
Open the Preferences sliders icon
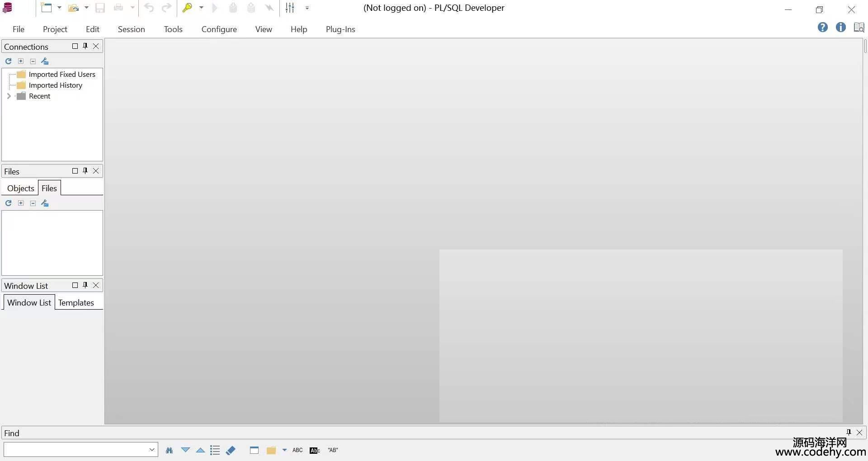click(x=290, y=8)
